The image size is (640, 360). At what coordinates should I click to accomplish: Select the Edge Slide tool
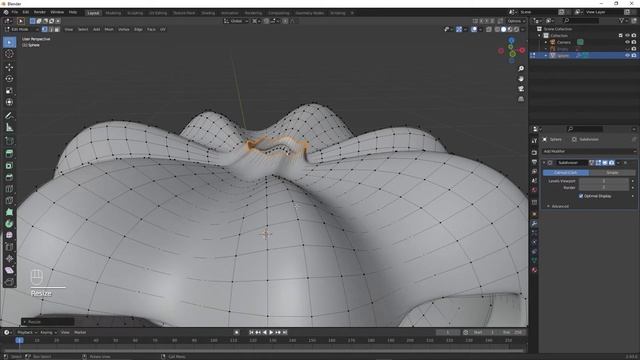(9, 247)
